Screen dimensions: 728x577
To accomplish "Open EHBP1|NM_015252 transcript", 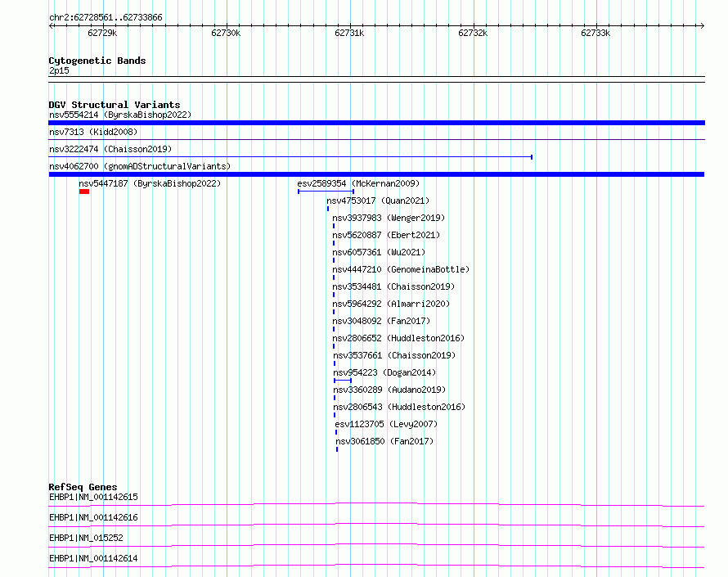I will [x=87, y=538].
